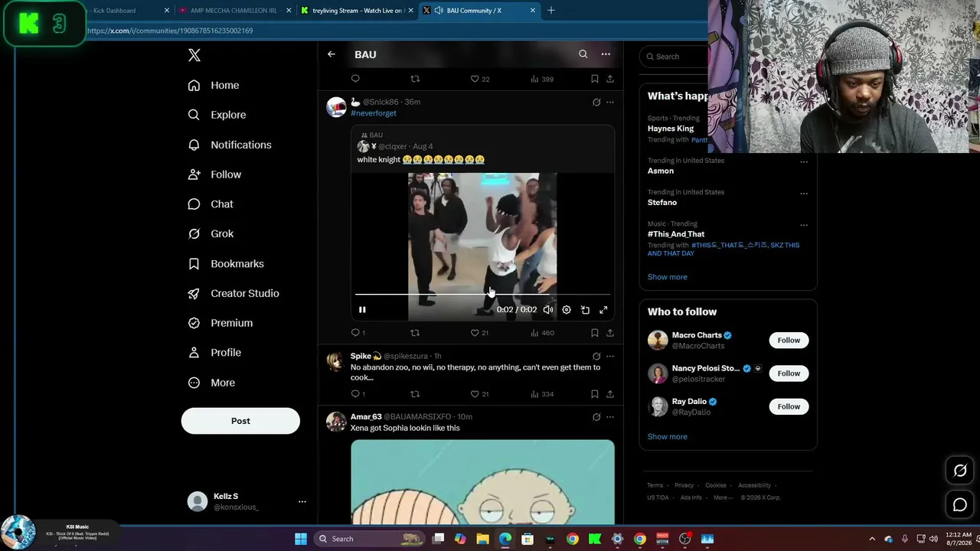The width and height of the screenshot is (980, 551).
Task: Open more options on the Snick86 post
Action: [x=610, y=102]
